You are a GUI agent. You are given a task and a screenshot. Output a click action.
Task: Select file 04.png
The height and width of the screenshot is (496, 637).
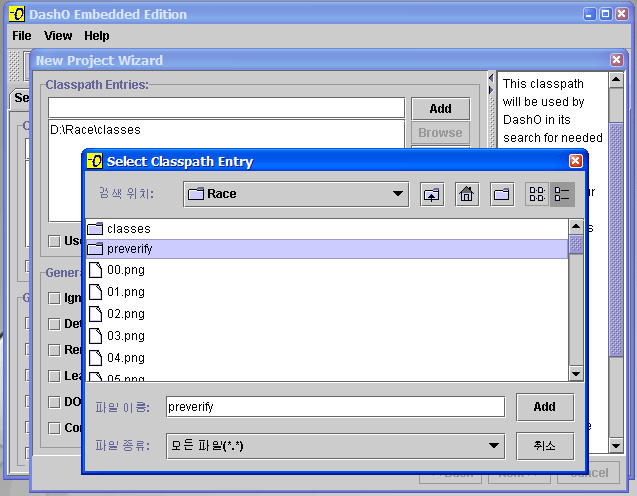126,358
